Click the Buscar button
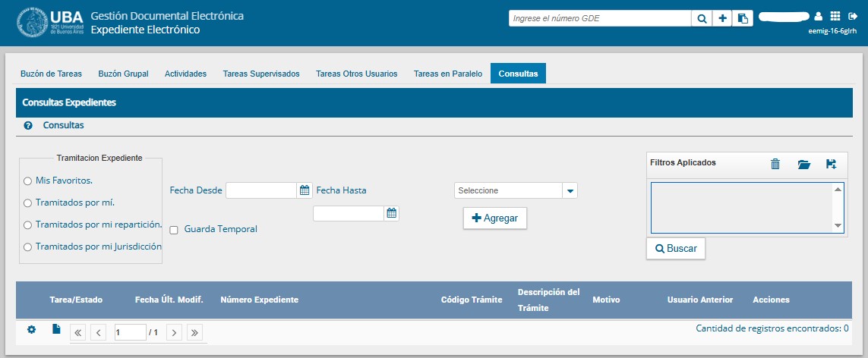This screenshot has height=358, width=868. (676, 249)
